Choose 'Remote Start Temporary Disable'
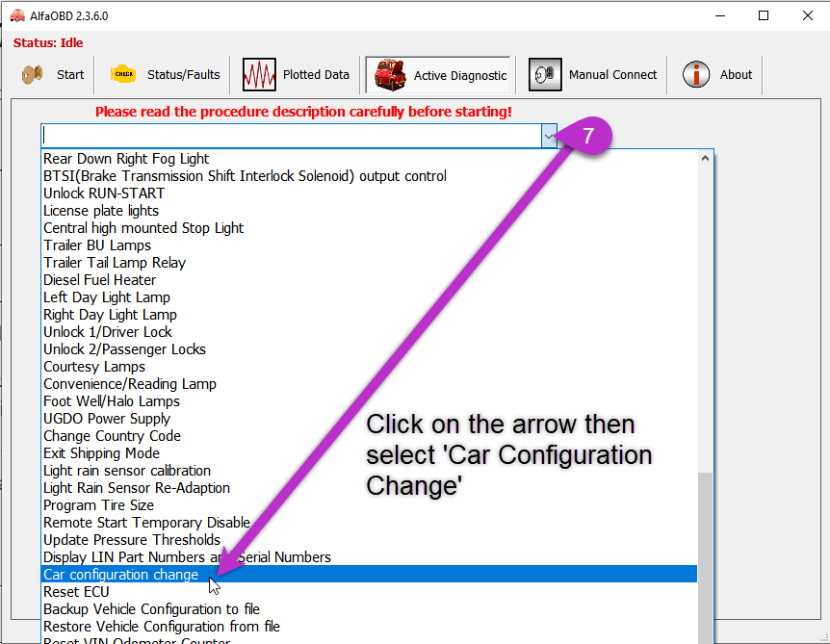The width and height of the screenshot is (830, 644). 369,523
